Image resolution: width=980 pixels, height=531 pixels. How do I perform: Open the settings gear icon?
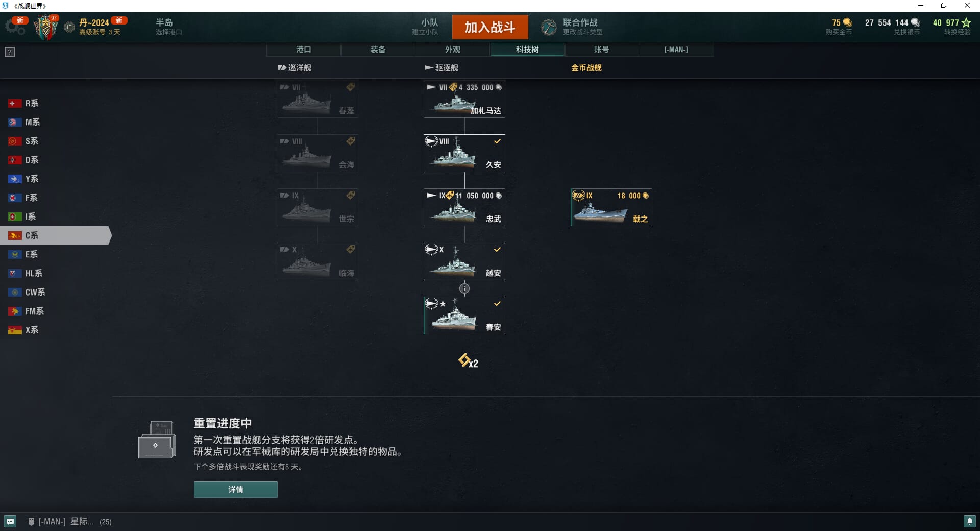point(15,27)
